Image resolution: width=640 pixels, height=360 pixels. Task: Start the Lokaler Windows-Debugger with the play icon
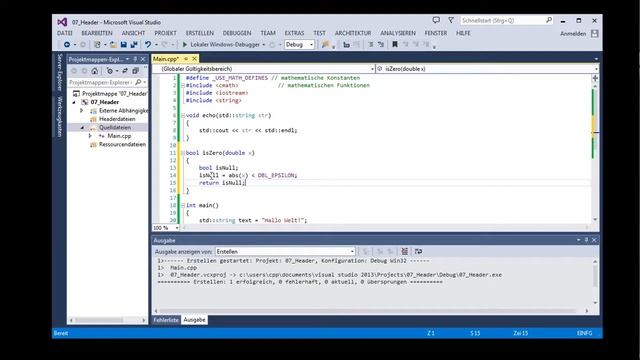[x=184, y=44]
